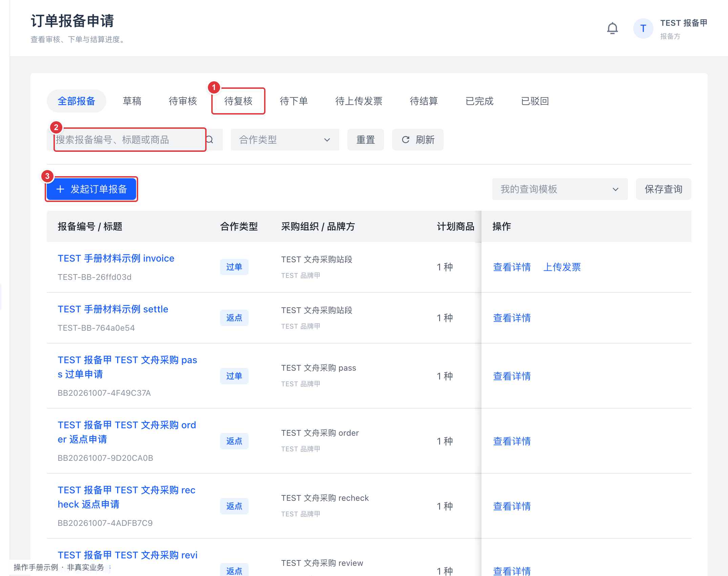728x576 pixels.
Task: Click the code TEST-BB-26ffd03d
Action: tap(94, 277)
